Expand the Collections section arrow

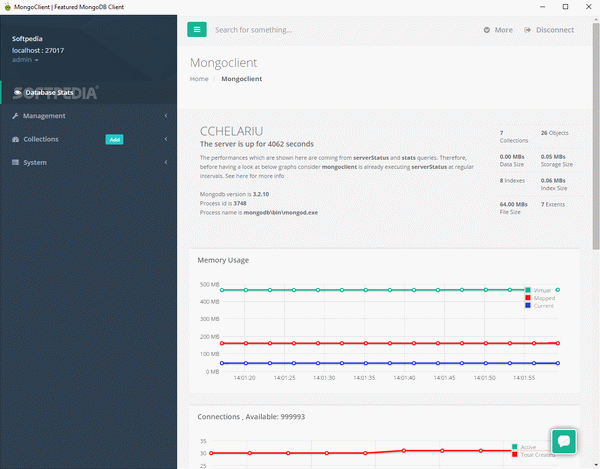coord(166,139)
